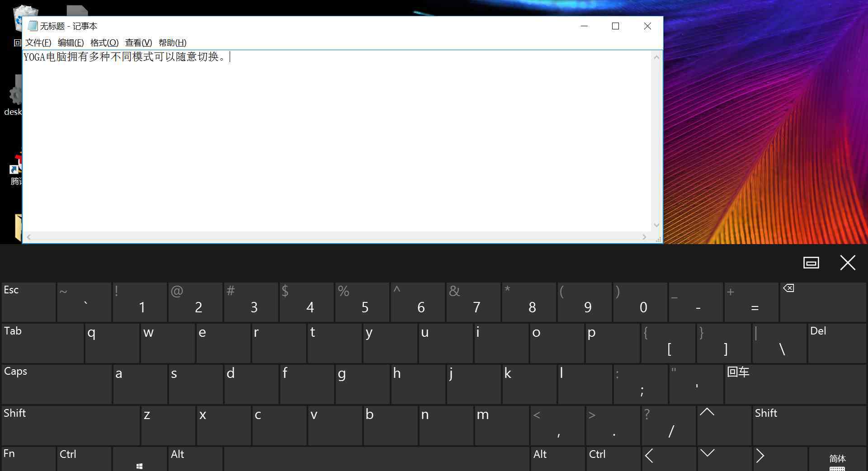Click the horizontal scrollbar left arrow
Screen dimensions: 868x471
29,237
